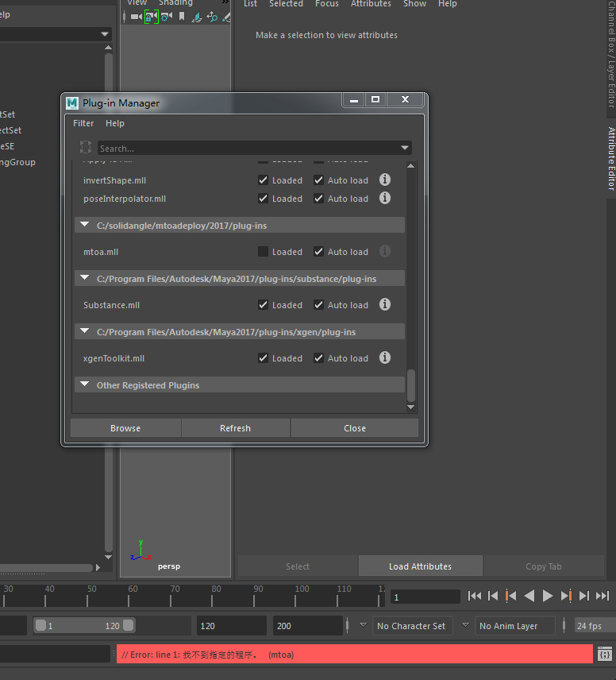Open info for xgenToolkit.mll plugin
The width and height of the screenshot is (616, 680).
[x=385, y=357]
